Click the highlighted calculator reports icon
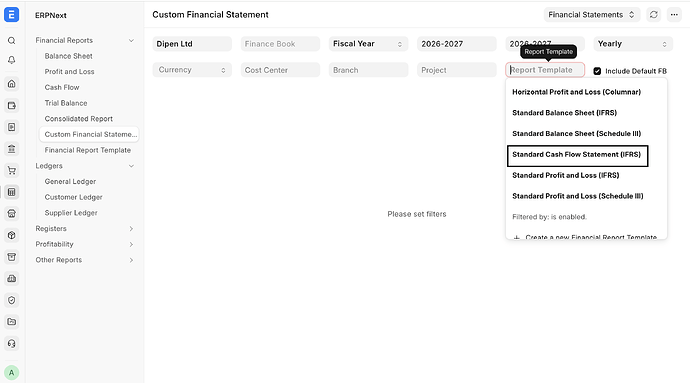The image size is (690, 383). tap(11, 192)
